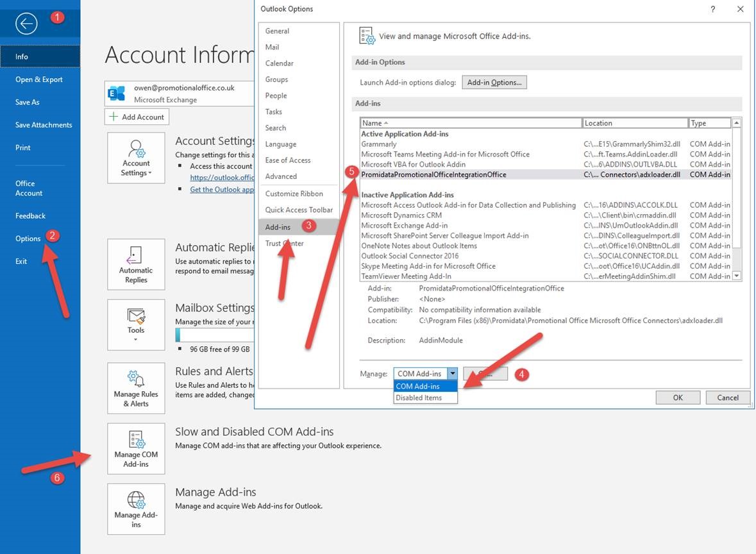
Task: Switch to the Tasks options category
Action: point(299,112)
